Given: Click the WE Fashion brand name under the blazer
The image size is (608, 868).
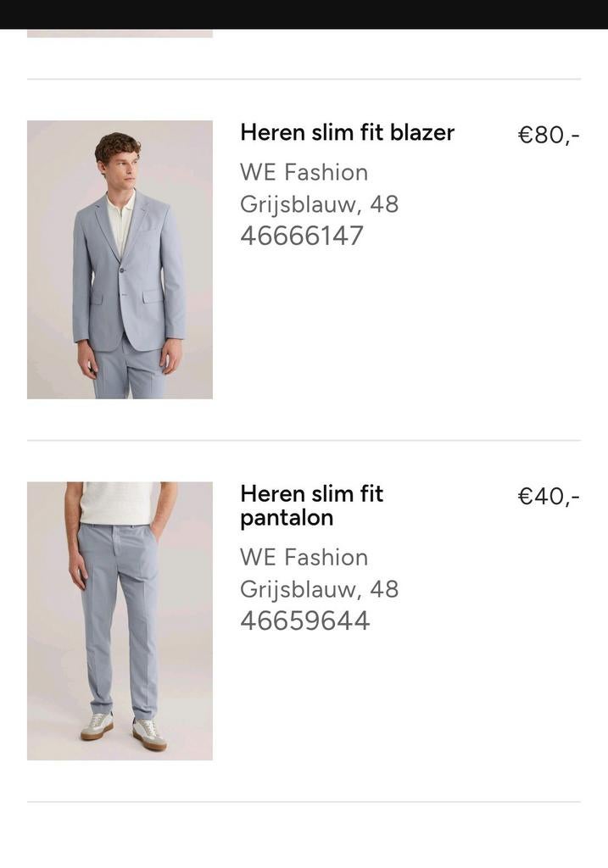Looking at the screenshot, I should point(304,172).
